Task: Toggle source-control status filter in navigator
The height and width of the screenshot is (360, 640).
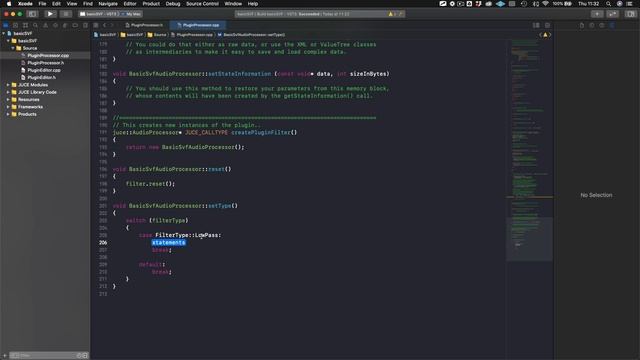Action: click(x=85, y=356)
